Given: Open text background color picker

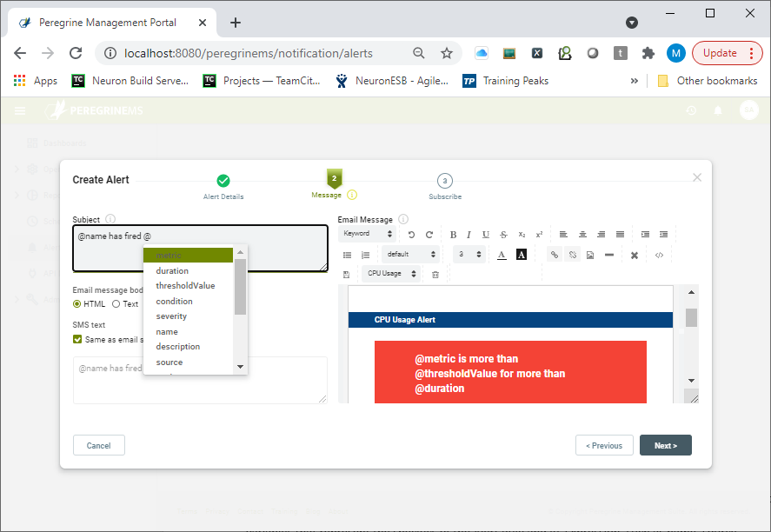Looking at the screenshot, I should click(522, 255).
